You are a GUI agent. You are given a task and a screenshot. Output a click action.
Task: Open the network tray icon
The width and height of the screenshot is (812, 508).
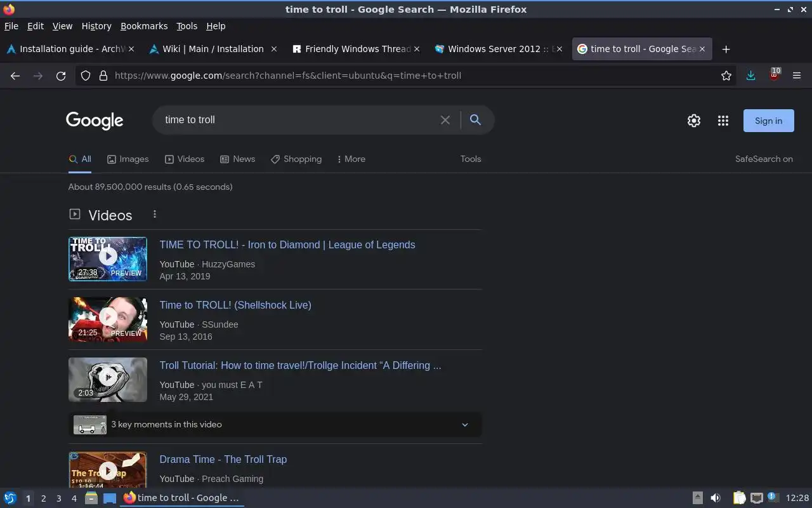click(x=756, y=498)
